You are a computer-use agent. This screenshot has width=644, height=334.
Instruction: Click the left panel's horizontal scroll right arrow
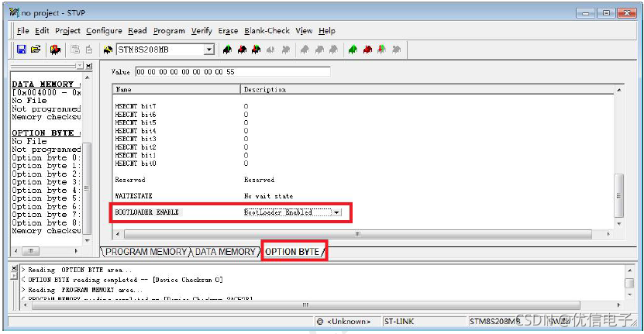[76, 251]
